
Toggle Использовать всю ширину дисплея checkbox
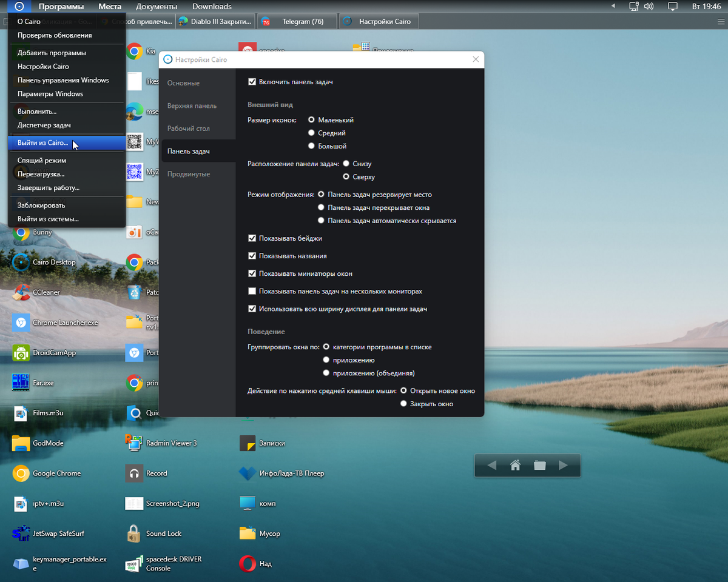(x=252, y=309)
